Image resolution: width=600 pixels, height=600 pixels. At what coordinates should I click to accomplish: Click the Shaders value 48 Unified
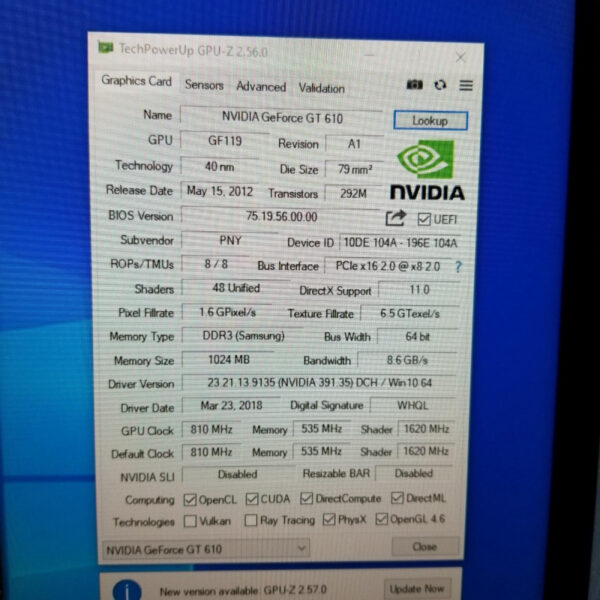click(x=236, y=288)
